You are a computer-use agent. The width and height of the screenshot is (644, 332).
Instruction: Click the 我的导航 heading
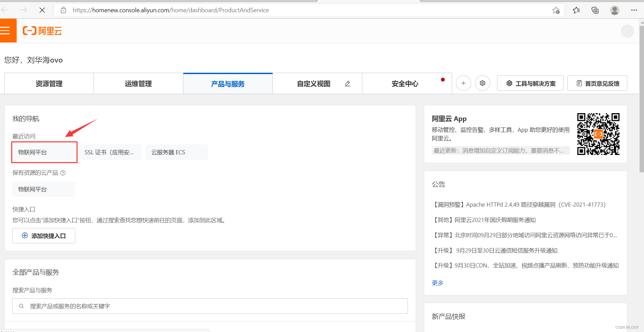click(x=26, y=119)
